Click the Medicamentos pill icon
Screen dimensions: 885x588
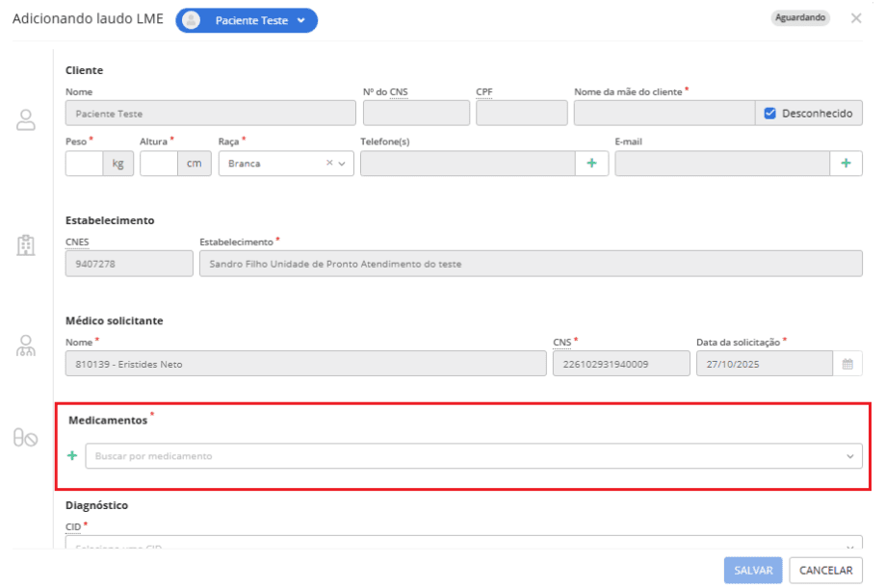(x=26, y=439)
